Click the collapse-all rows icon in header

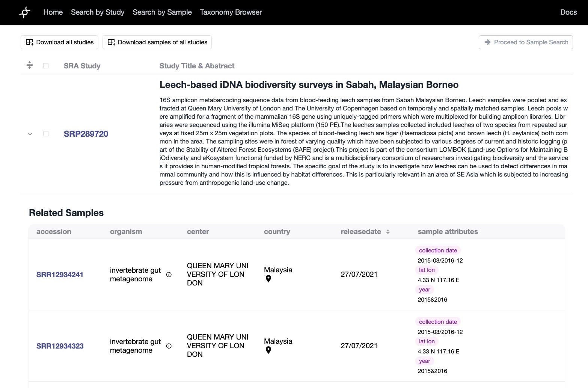[x=30, y=65]
